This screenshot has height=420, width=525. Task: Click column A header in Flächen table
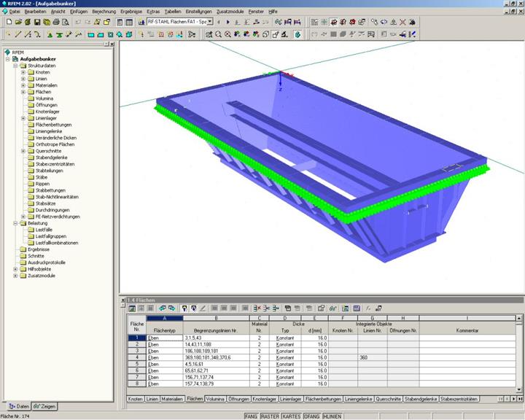[165, 318]
